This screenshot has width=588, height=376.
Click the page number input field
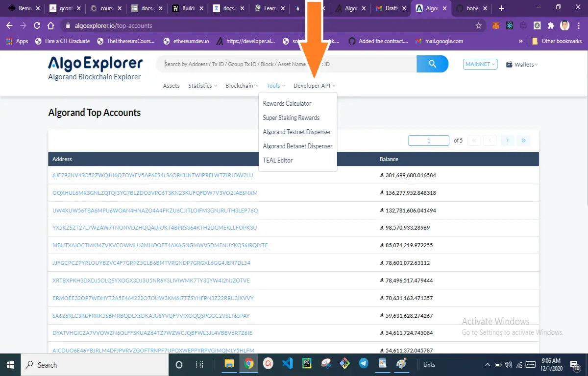[429, 141]
